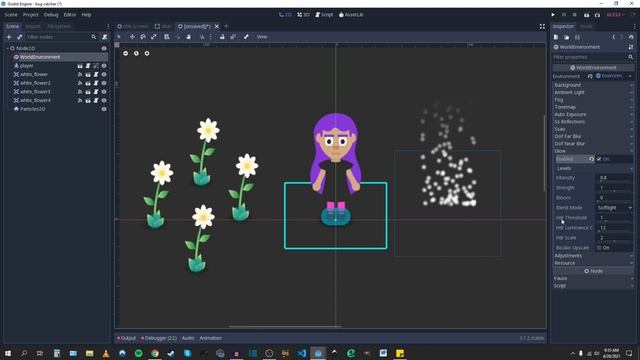Open the Editor menu

coord(70,15)
